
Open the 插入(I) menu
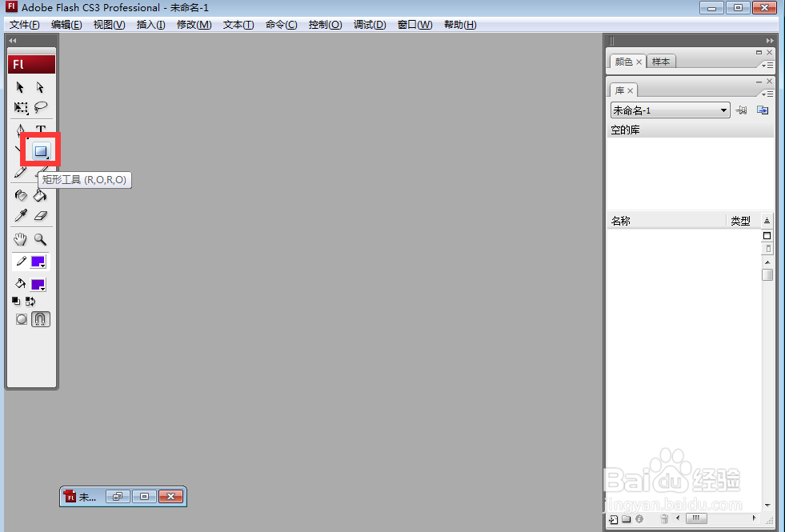point(150,25)
